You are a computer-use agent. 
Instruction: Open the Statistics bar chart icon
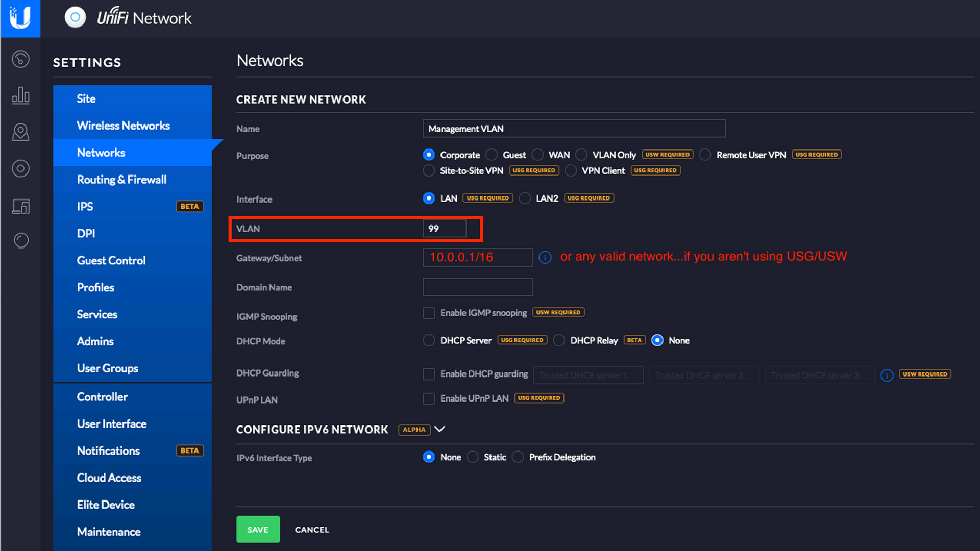click(x=20, y=95)
